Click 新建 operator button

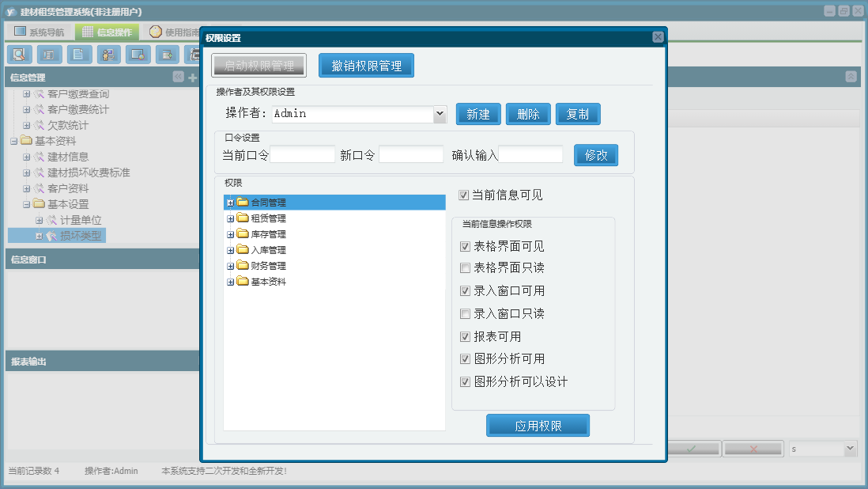click(478, 114)
